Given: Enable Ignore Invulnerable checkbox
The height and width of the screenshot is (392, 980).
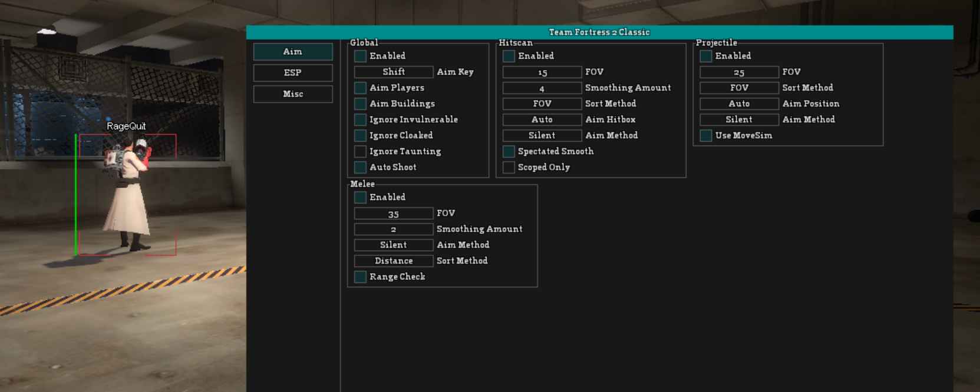Looking at the screenshot, I should pos(360,119).
